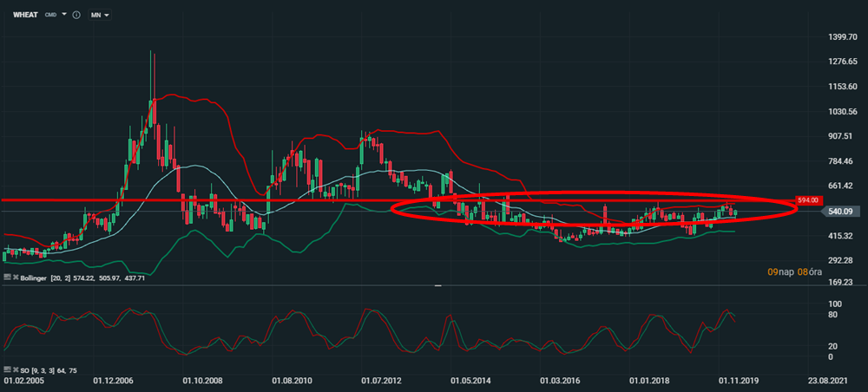Click the panel divider handle between charts
The image size is (868, 392).
point(438,284)
